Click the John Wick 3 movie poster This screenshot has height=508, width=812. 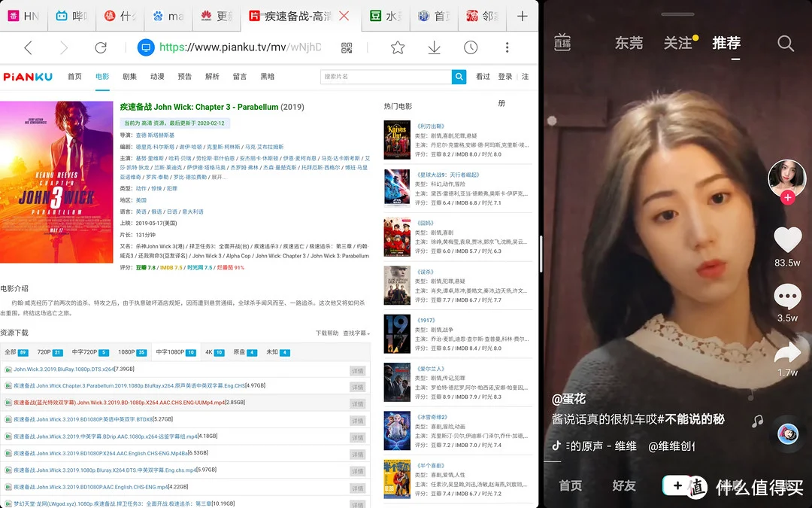56,182
